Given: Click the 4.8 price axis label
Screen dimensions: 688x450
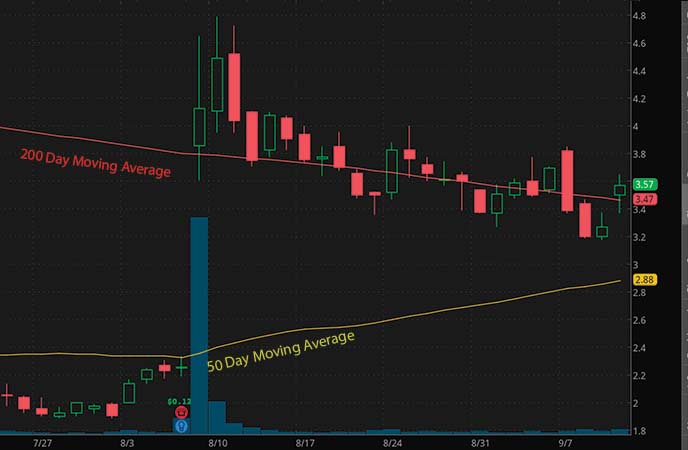Looking at the screenshot, I should (639, 16).
